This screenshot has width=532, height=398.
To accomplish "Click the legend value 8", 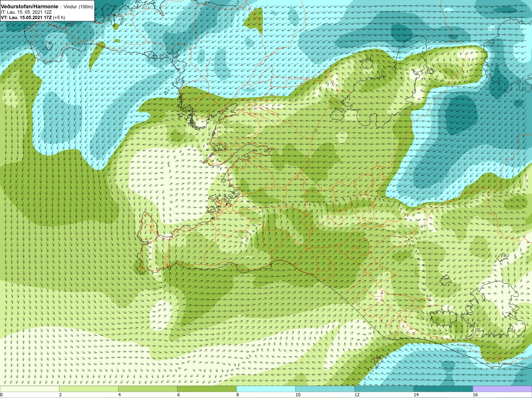I will pyautogui.click(x=238, y=395).
